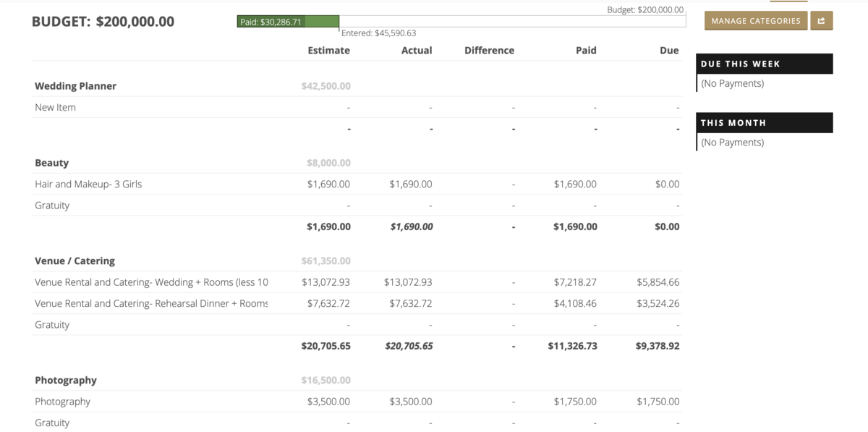Click the Gratuity row under Beauty
This screenshot has width=868, height=432.
point(52,206)
